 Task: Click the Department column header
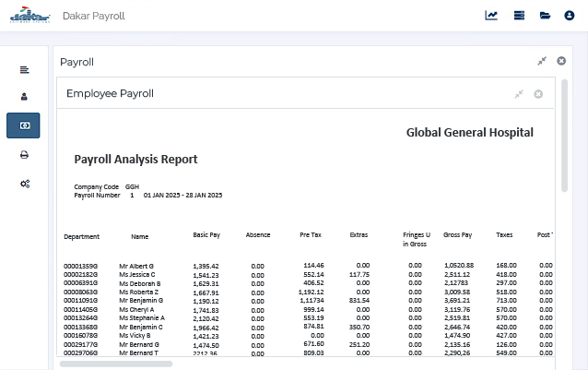(81, 237)
